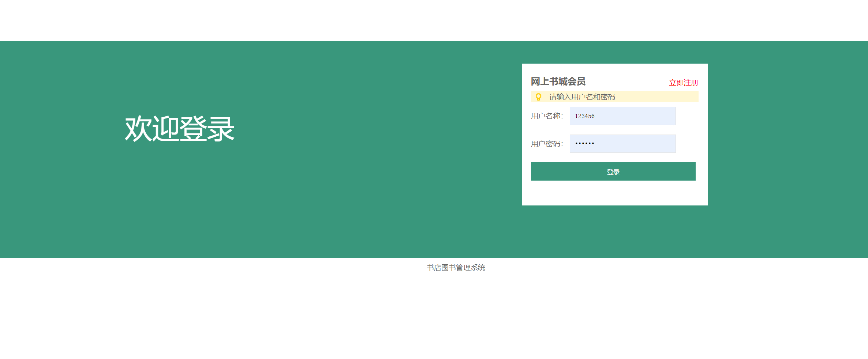Click the 用户密码: label
This screenshot has height=359, width=868.
(547, 144)
